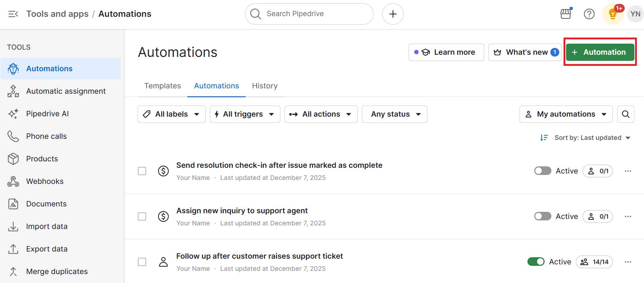Click the green + Automation button
644x283 pixels.
600,52
